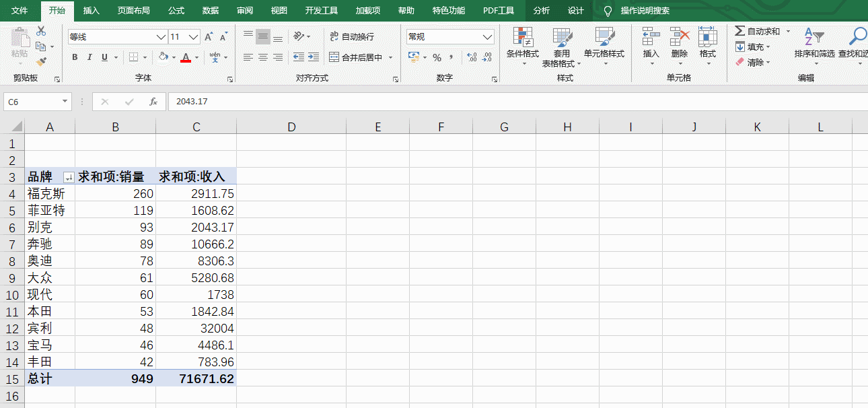
Task: Align cell text to the right
Action: tap(278, 57)
